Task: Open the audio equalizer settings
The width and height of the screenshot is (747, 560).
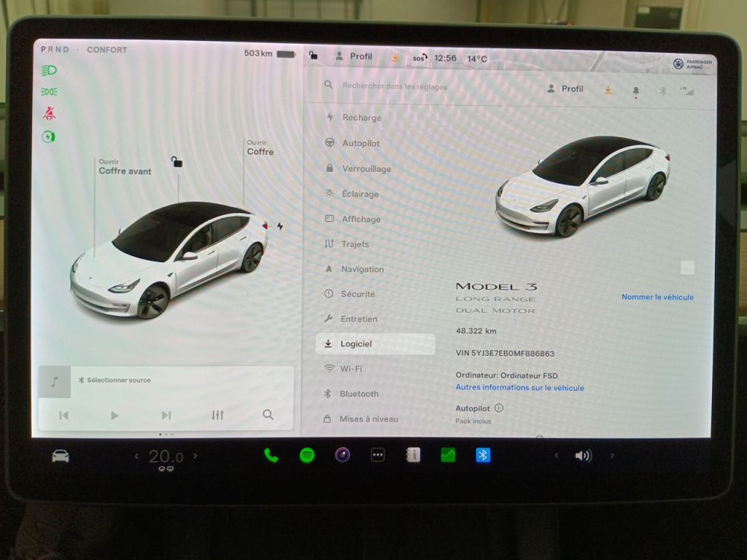Action: click(217, 415)
